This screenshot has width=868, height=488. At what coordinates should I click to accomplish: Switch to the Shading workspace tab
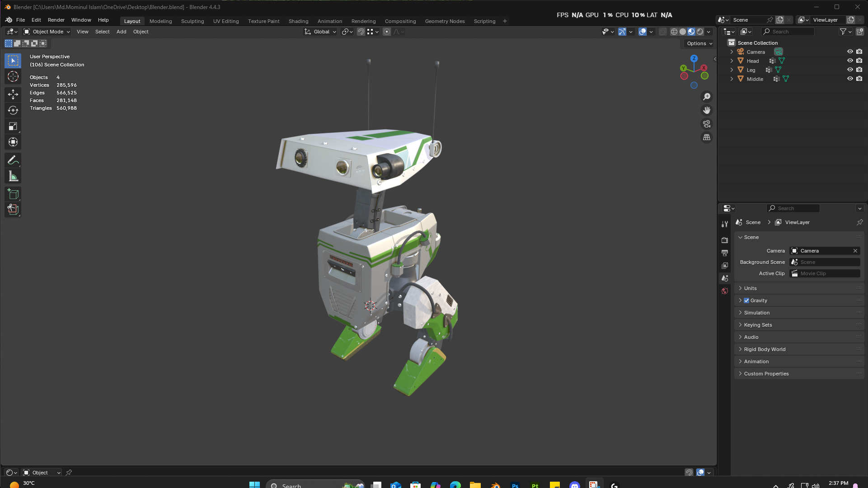[x=298, y=21]
